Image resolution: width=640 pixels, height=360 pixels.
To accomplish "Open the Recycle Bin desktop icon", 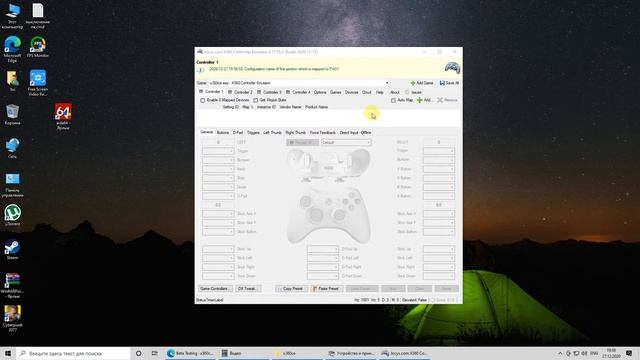I will pos(12,114).
